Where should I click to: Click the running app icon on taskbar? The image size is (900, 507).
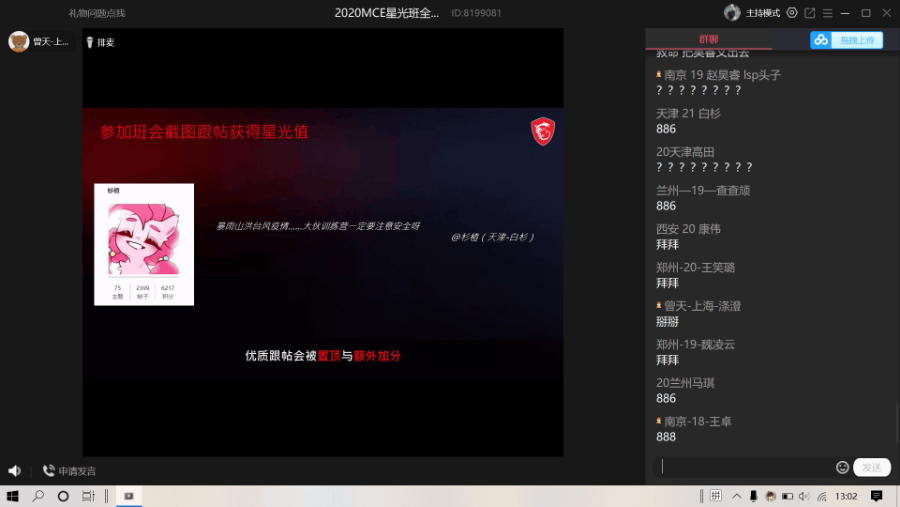[x=129, y=496]
